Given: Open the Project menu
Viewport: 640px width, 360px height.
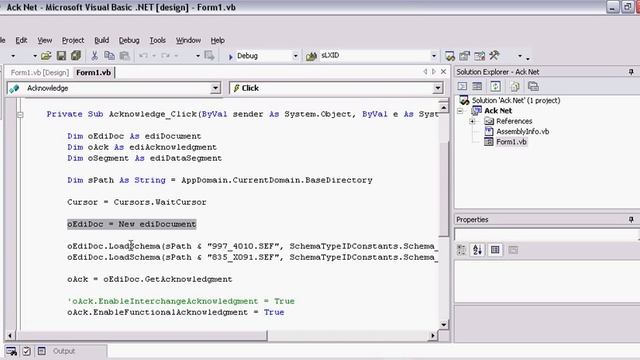Looking at the screenshot, I should pyautogui.click(x=73, y=40).
